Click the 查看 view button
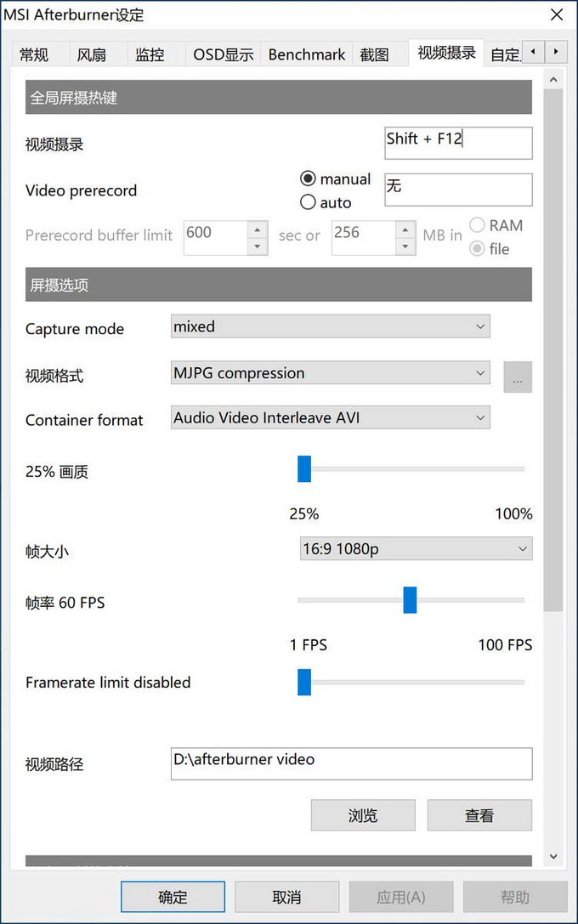 tap(479, 815)
